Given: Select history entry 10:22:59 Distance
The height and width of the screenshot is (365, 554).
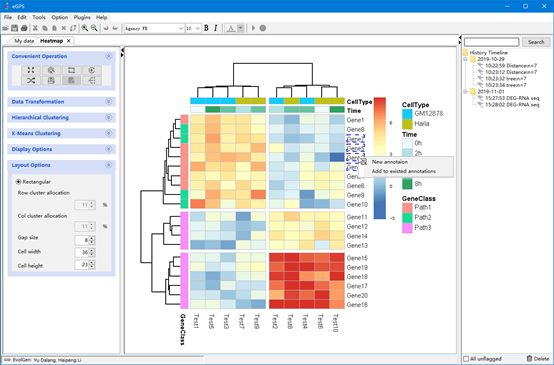Looking at the screenshot, I should (x=511, y=66).
